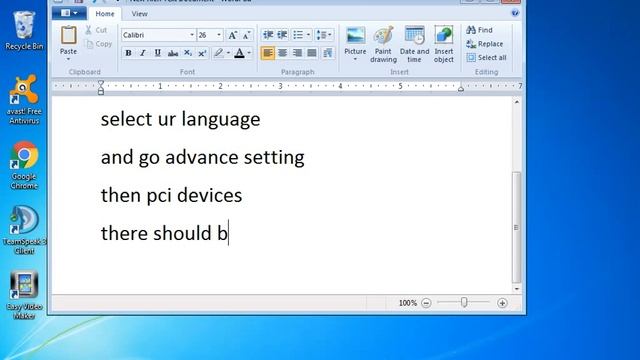The width and height of the screenshot is (640, 360).
Task: Increase paragraph indent
Action: (282, 35)
